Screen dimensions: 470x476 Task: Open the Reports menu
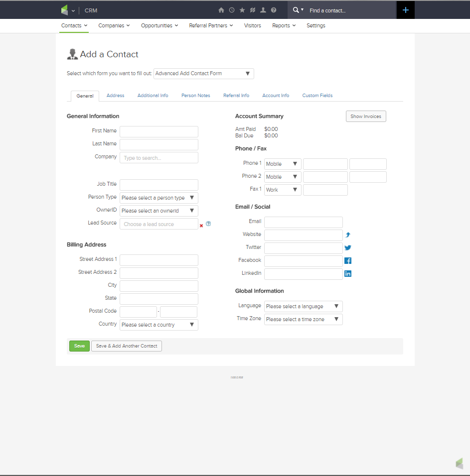pyautogui.click(x=284, y=25)
